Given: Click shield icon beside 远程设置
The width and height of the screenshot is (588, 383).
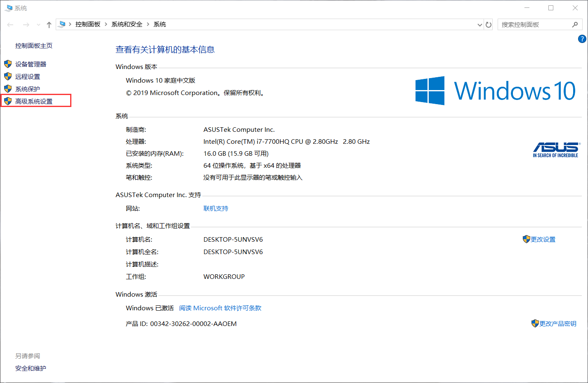Looking at the screenshot, I should pyautogui.click(x=8, y=76).
